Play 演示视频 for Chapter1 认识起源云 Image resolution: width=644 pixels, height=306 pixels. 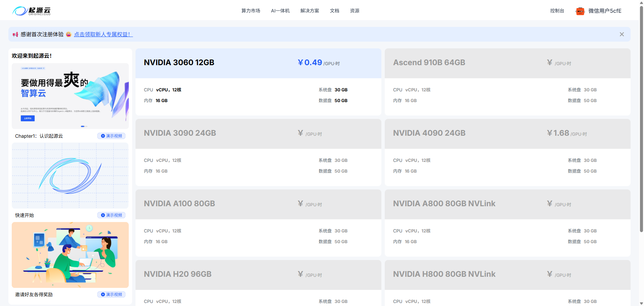[112, 136]
